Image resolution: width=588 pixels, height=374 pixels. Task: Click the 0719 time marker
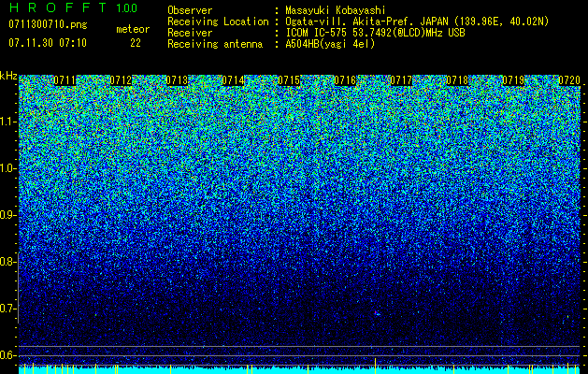tap(513, 80)
